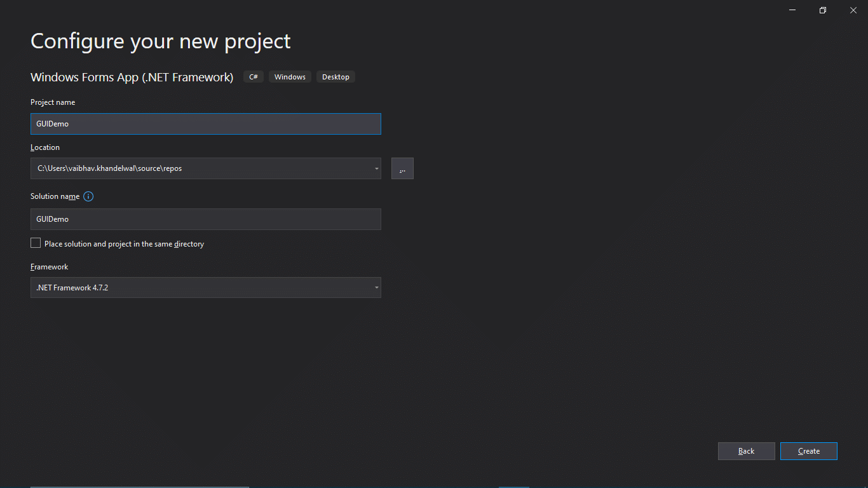Screen dimensions: 868x488
Task: Select the Project name text field
Action: click(206, 124)
